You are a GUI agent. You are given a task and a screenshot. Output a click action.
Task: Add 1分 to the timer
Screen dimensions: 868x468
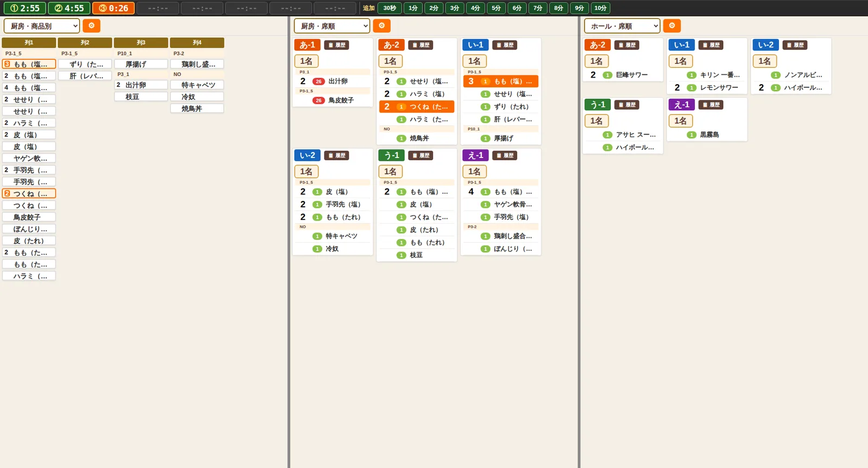pos(413,8)
